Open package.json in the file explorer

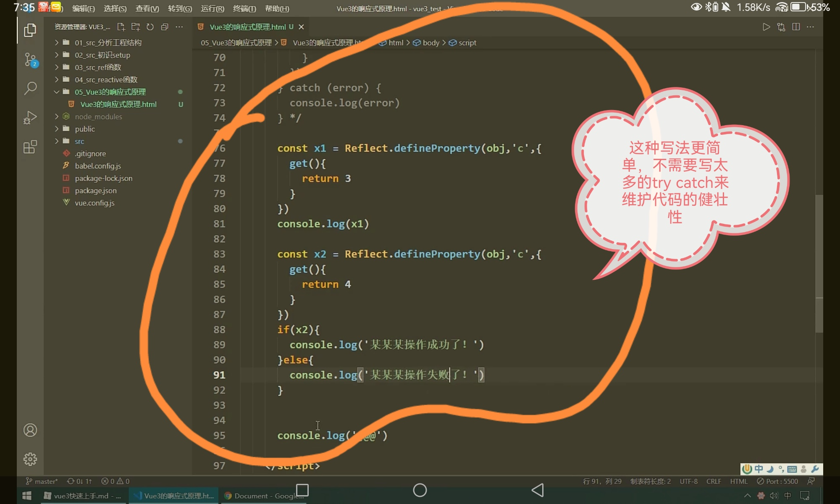coord(96,191)
